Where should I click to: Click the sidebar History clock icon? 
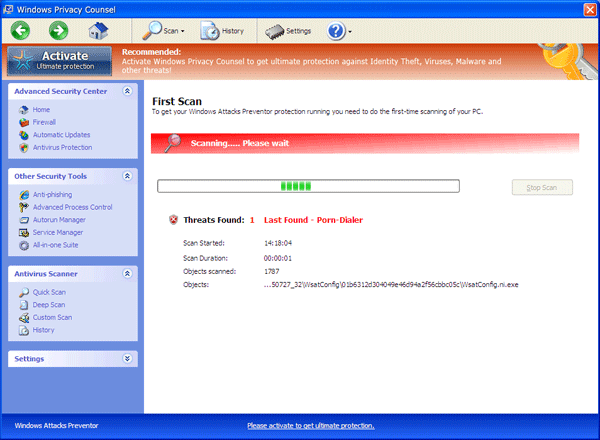pyautogui.click(x=24, y=330)
